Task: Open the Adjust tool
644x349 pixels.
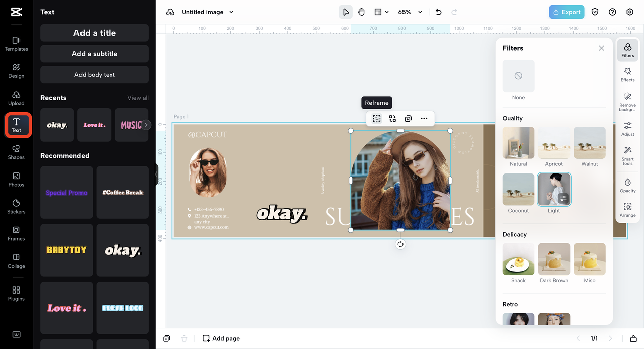Action: click(628, 129)
